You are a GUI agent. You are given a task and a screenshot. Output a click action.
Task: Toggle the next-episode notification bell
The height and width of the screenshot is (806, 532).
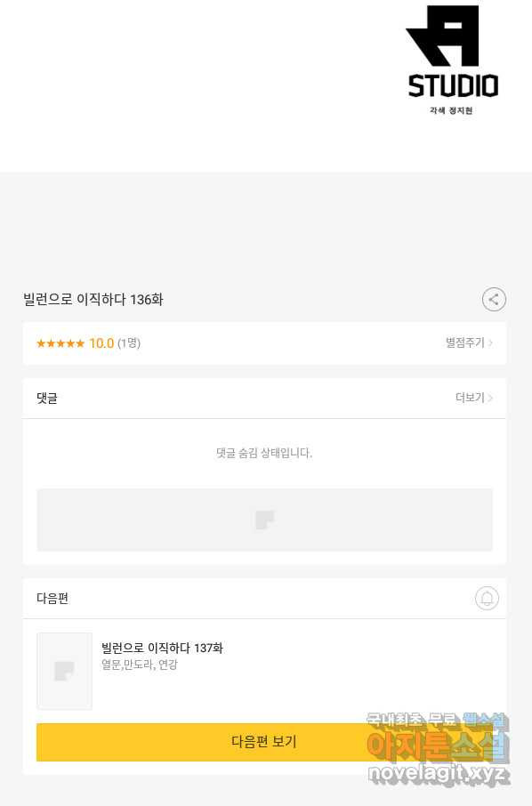coord(487,599)
